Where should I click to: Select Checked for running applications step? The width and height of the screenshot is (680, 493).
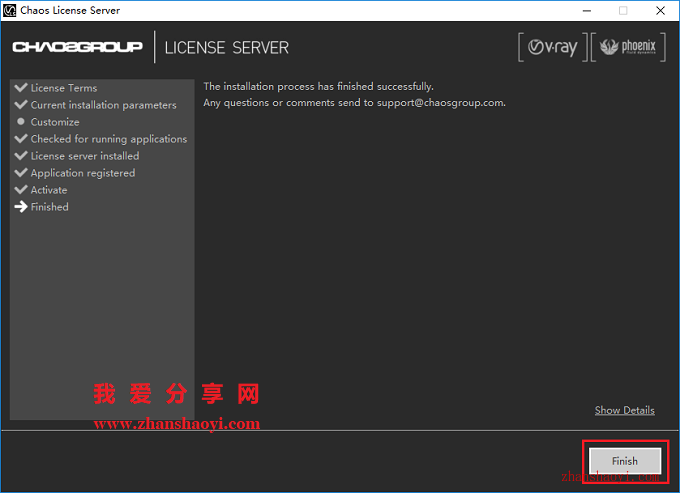click(x=108, y=139)
